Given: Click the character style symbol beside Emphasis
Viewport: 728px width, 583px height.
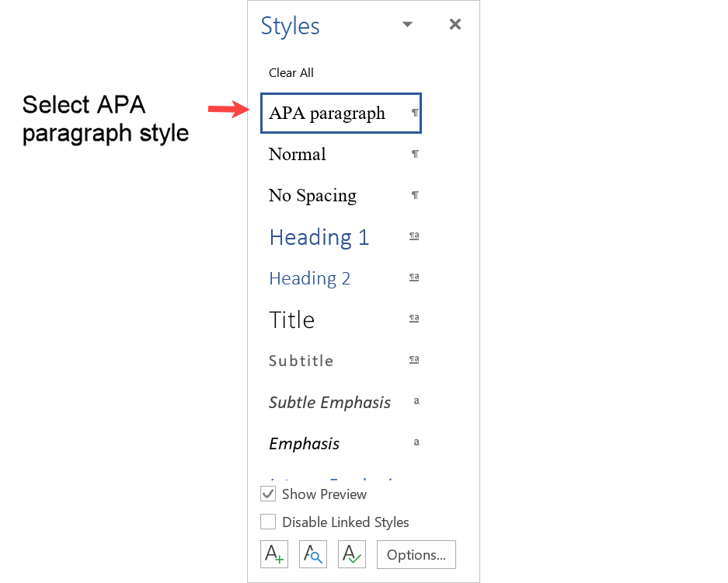Looking at the screenshot, I should tap(416, 442).
